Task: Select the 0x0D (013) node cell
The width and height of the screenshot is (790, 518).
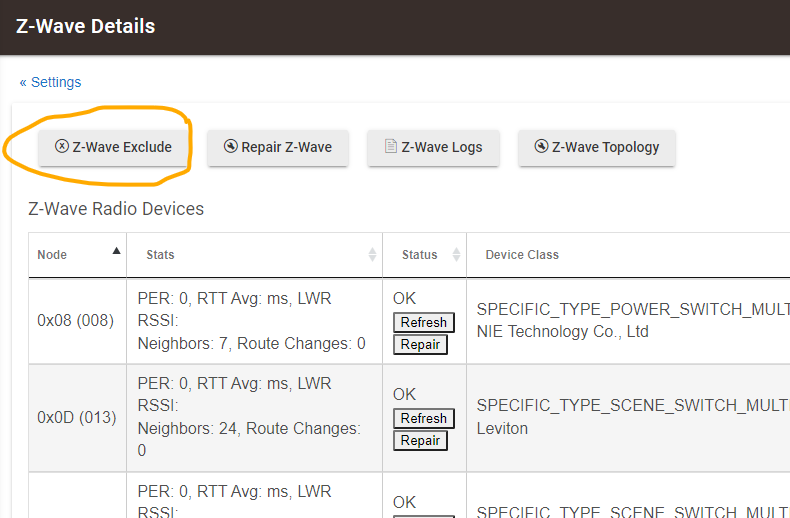Action: click(76, 417)
